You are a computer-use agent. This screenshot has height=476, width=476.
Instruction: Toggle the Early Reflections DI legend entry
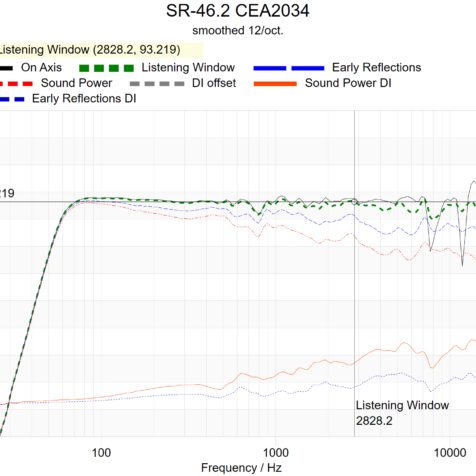(68, 99)
